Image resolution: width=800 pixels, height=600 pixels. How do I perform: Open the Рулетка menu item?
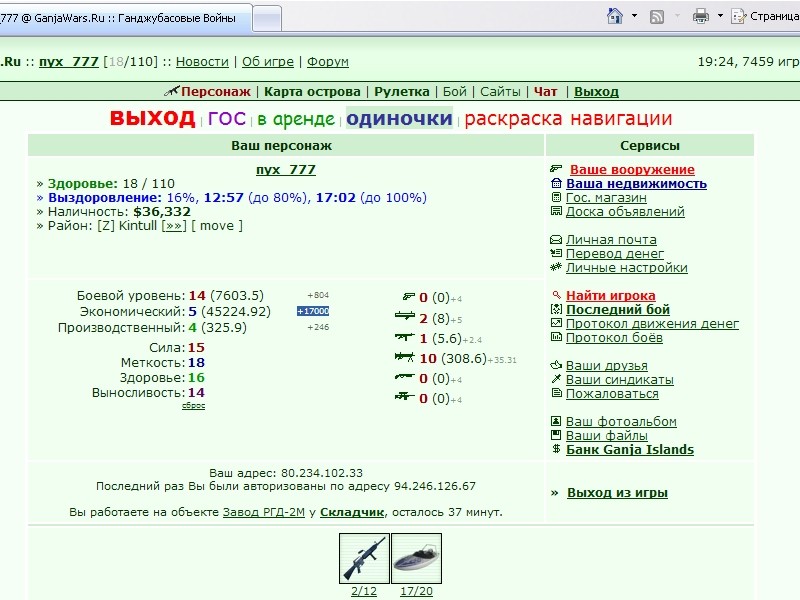click(402, 92)
